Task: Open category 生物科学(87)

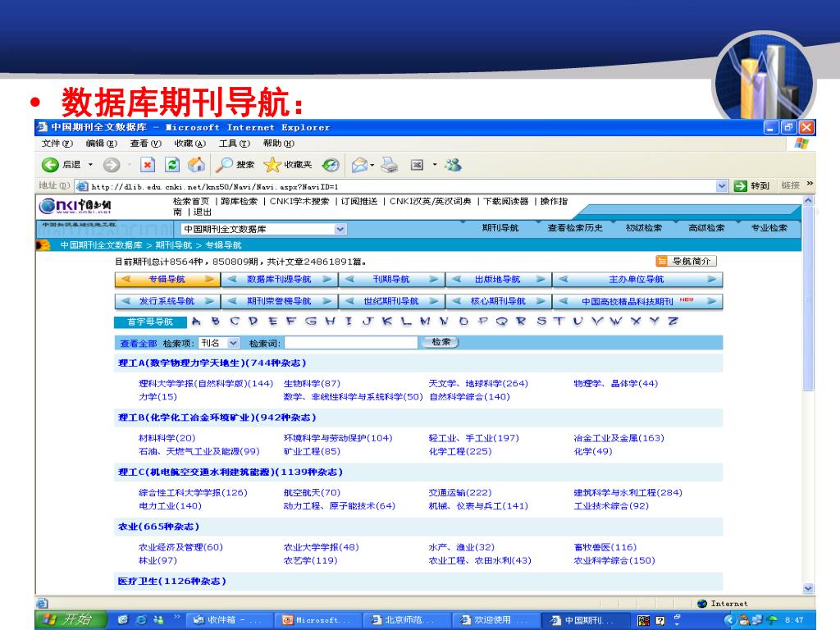Action: tap(312, 383)
